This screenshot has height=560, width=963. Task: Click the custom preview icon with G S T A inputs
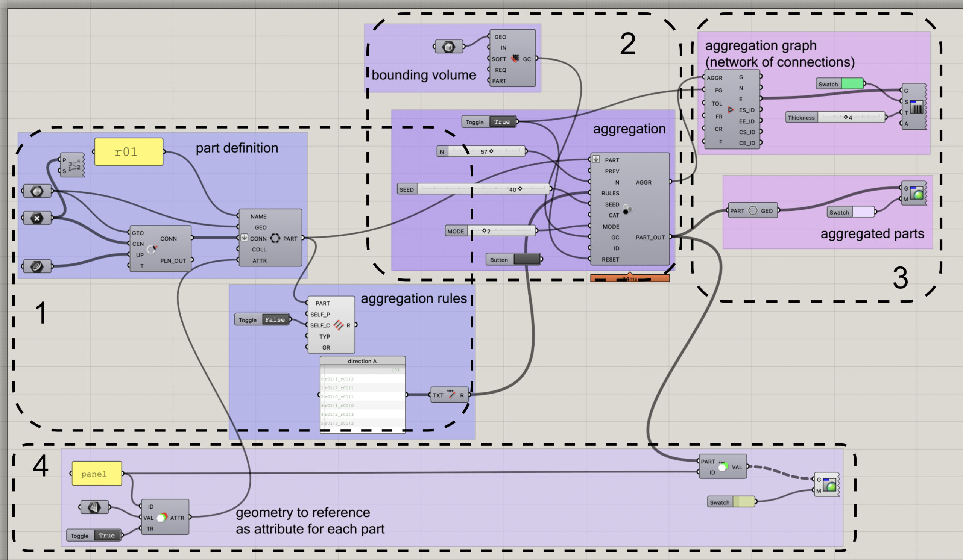916,107
